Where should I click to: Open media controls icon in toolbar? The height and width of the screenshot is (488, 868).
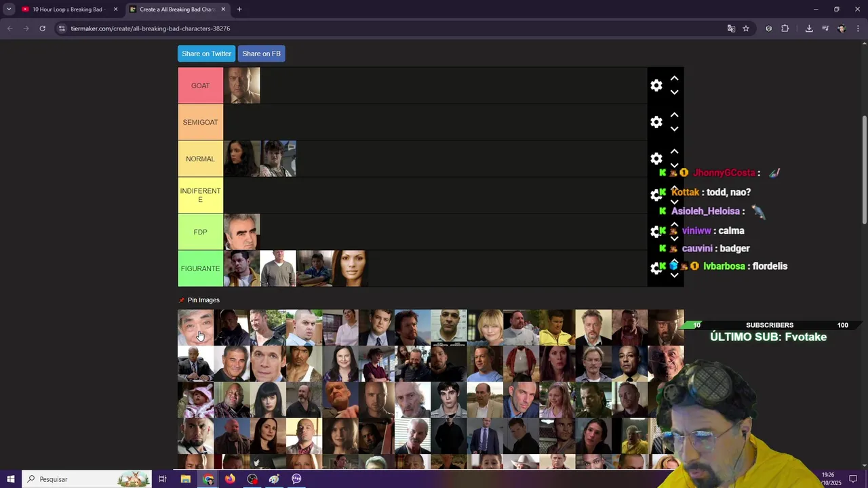coord(825,28)
